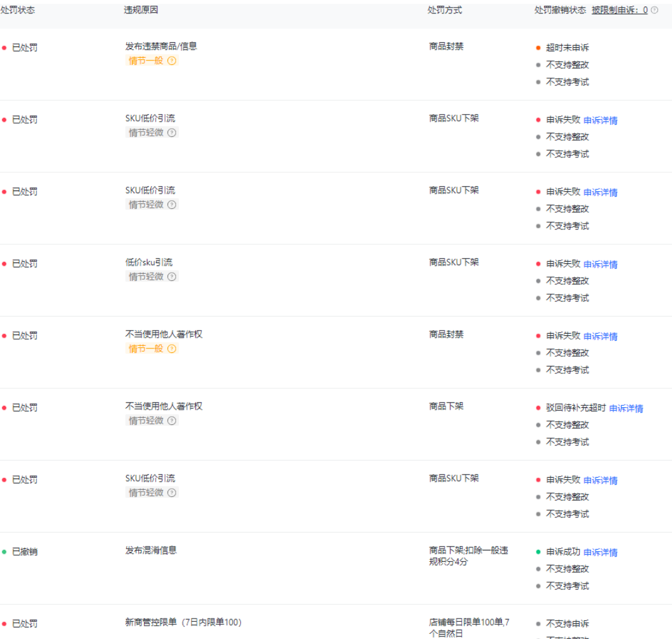The image size is (672, 639).
Task: Open 申诉详情 beside 驳回待补充超时
Action: tap(626, 408)
